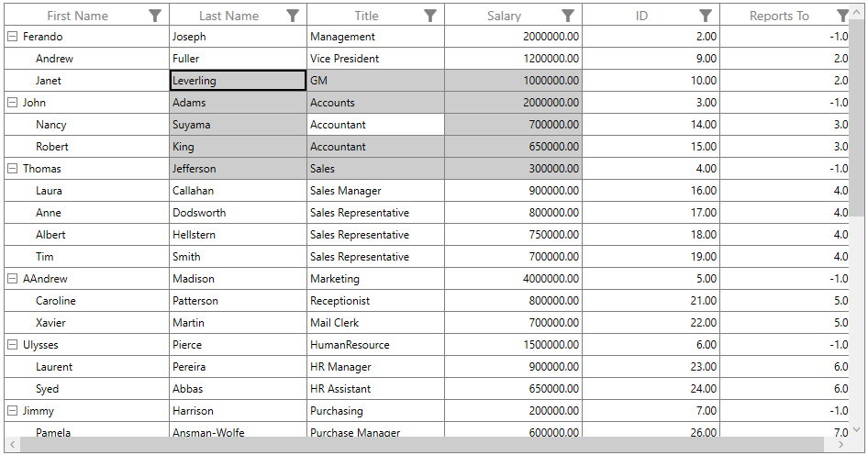Select the Nancy first name row
The height and width of the screenshot is (455, 868).
(x=86, y=125)
